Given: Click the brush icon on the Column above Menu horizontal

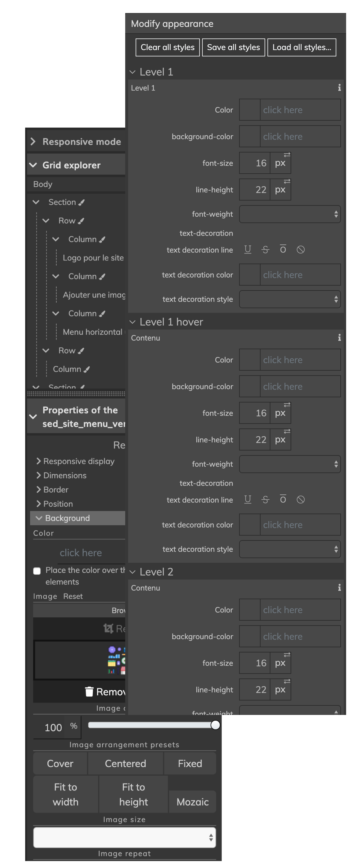Looking at the screenshot, I should click(102, 313).
